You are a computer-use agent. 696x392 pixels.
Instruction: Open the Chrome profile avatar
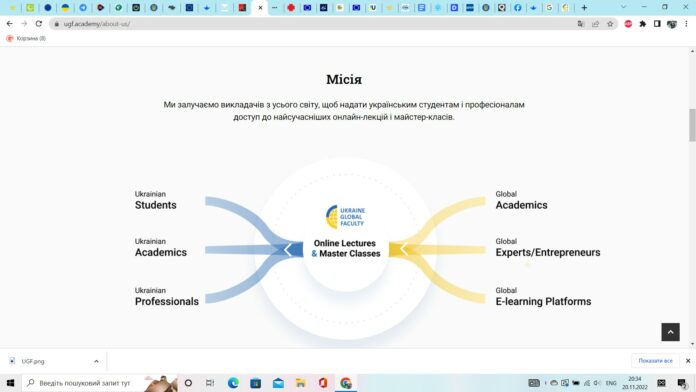pyautogui.click(x=672, y=24)
